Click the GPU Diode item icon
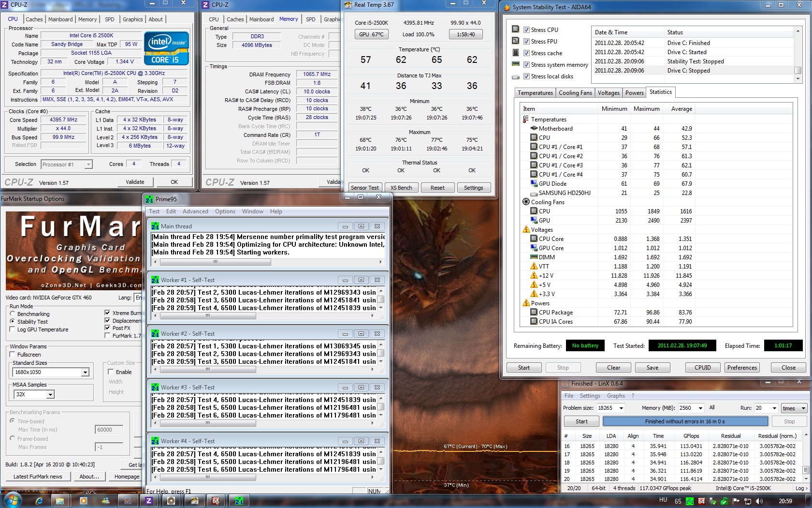The height and width of the screenshot is (508, 812). coord(534,183)
